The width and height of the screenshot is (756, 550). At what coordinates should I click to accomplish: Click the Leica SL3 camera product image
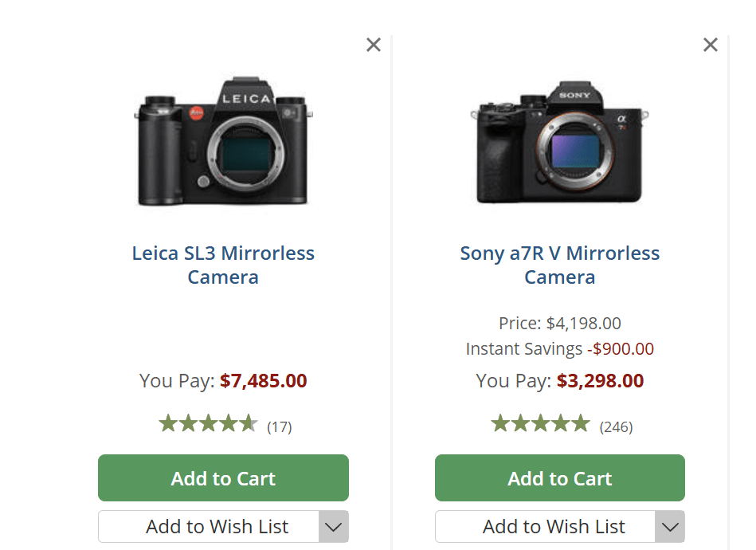[223, 142]
